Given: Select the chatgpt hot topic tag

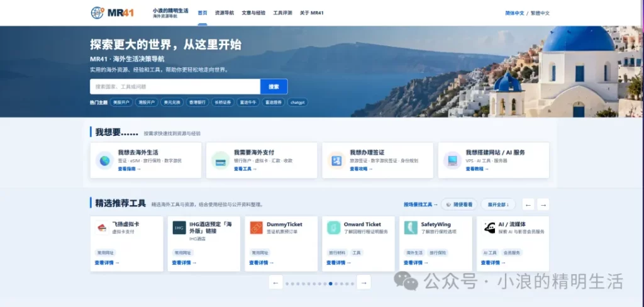Looking at the screenshot, I should tap(297, 103).
